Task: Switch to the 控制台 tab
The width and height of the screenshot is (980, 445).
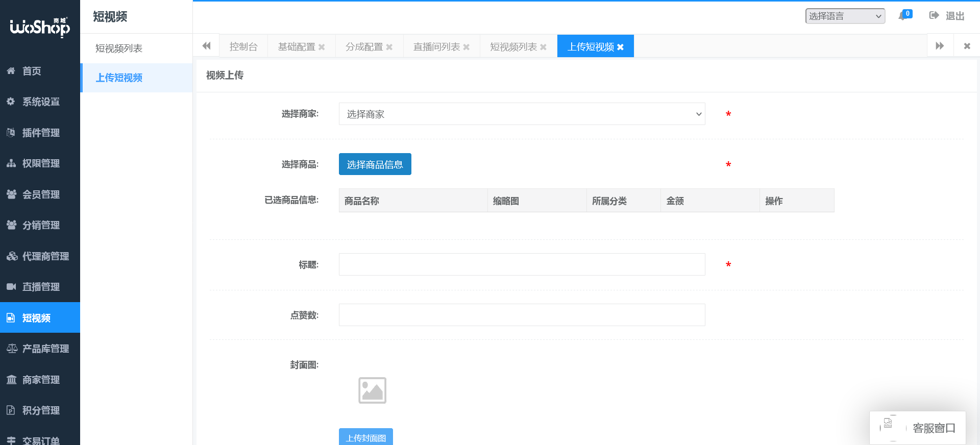Action: tap(243, 47)
